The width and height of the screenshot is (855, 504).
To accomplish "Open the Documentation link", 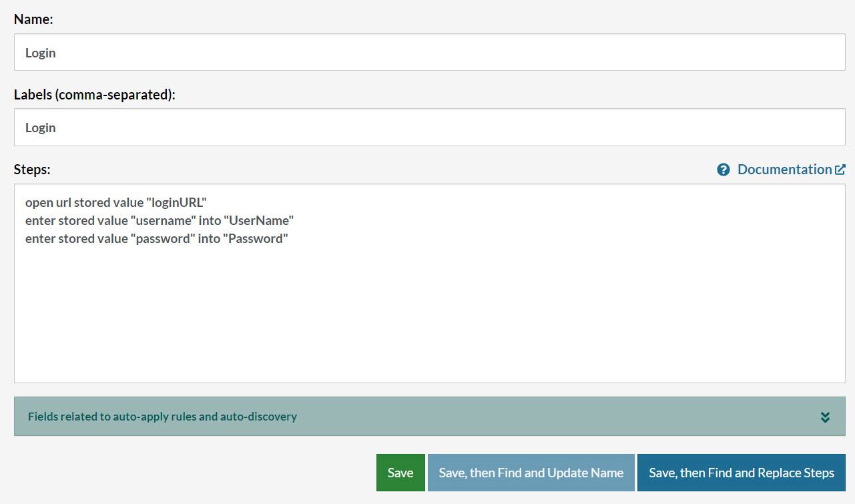I will click(784, 170).
